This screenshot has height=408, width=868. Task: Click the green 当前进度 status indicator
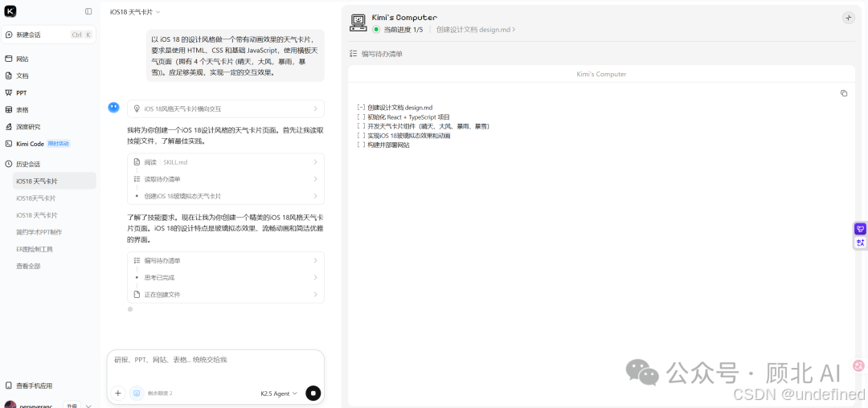376,29
